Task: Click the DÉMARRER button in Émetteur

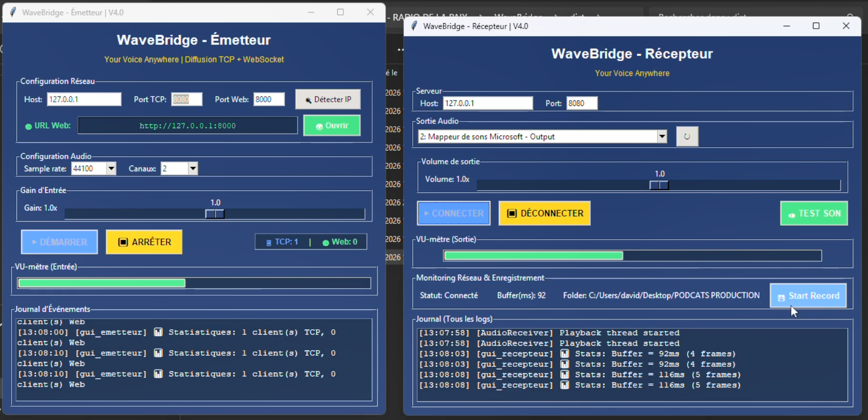Action: click(x=59, y=242)
